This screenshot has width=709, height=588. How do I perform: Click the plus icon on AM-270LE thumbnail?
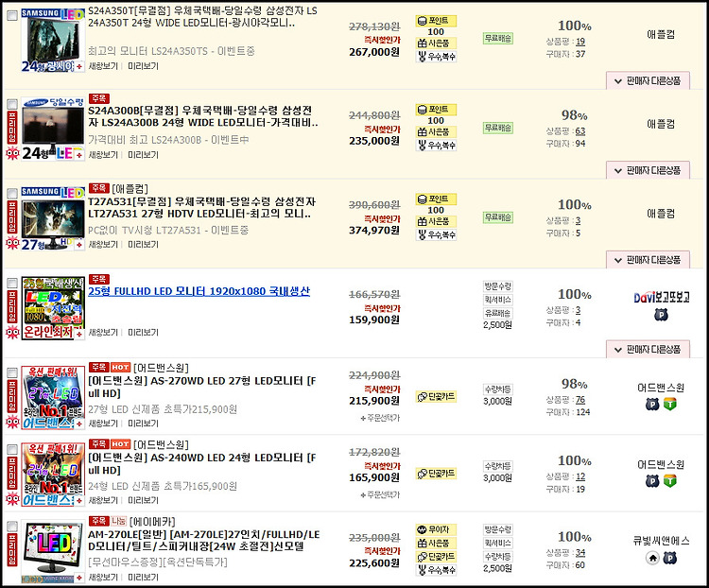click(x=79, y=578)
